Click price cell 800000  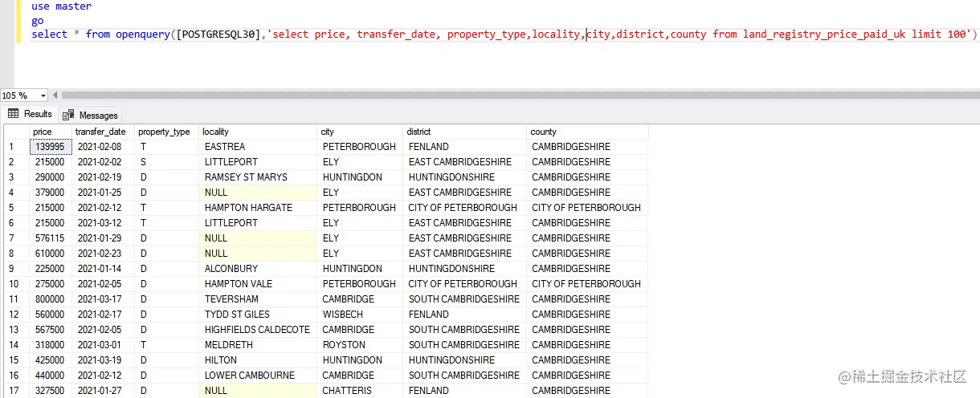point(51,299)
